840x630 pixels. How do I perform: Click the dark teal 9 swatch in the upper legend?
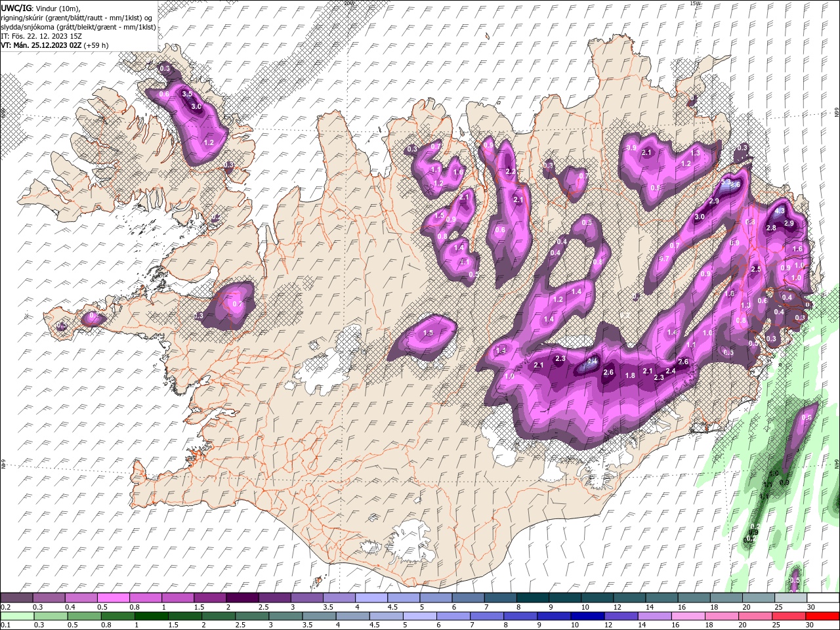point(564,598)
